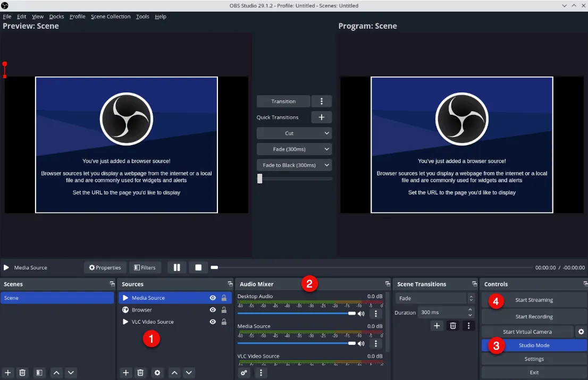Click Start Streaming button
This screenshot has width=588, height=380.
click(x=534, y=300)
